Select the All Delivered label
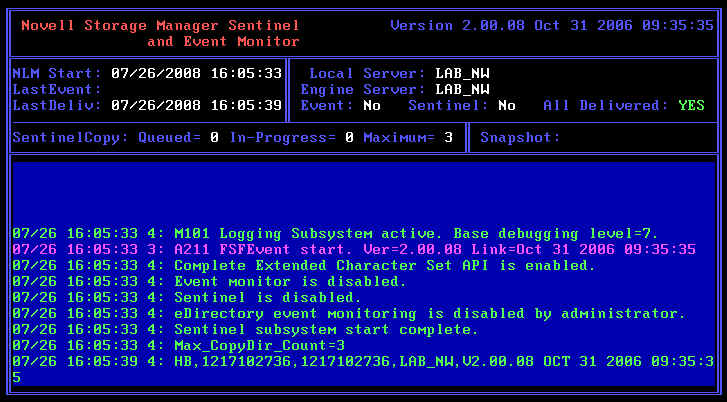 [x=606, y=105]
